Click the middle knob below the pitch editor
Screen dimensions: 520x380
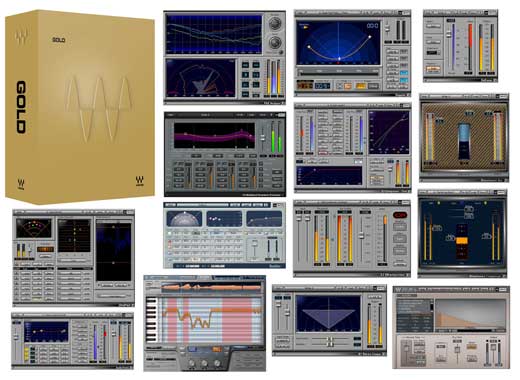(x=204, y=363)
